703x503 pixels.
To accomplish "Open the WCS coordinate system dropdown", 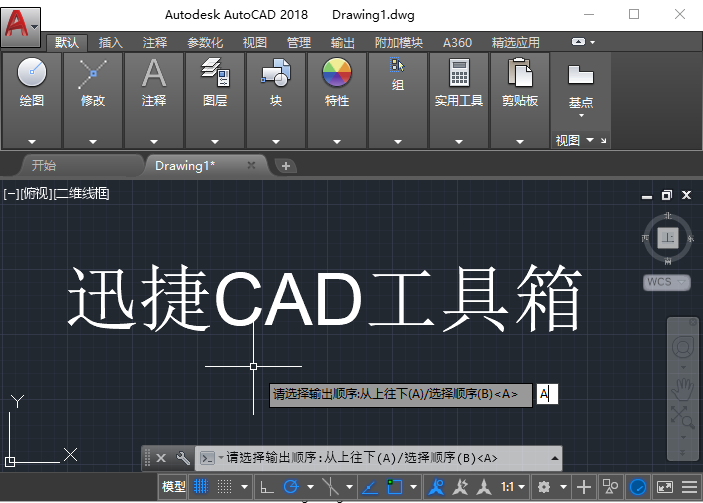I will coord(667,282).
